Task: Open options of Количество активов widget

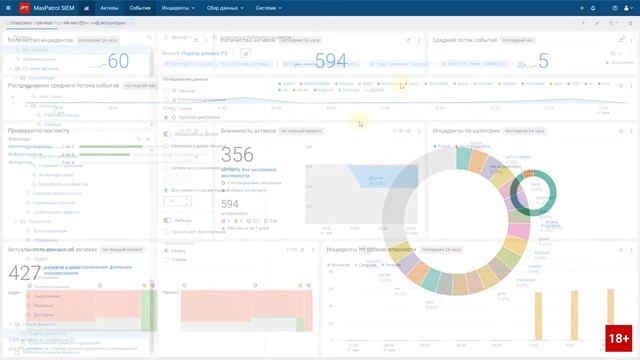Action: coord(419,40)
